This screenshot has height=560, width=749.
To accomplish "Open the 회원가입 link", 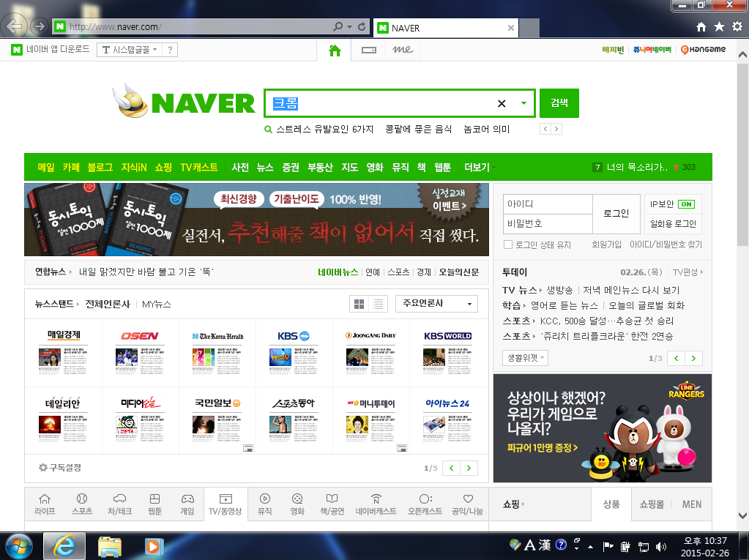I will coord(607,244).
